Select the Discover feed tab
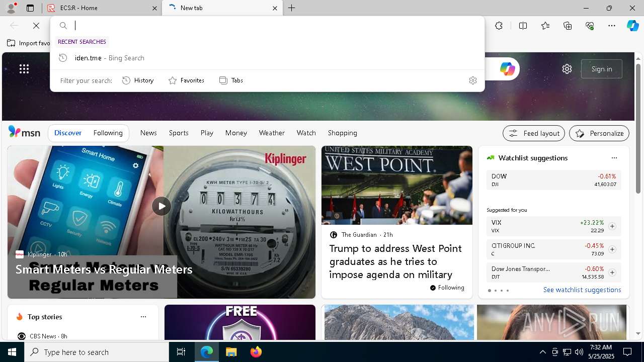This screenshot has height=362, width=644. click(68, 133)
